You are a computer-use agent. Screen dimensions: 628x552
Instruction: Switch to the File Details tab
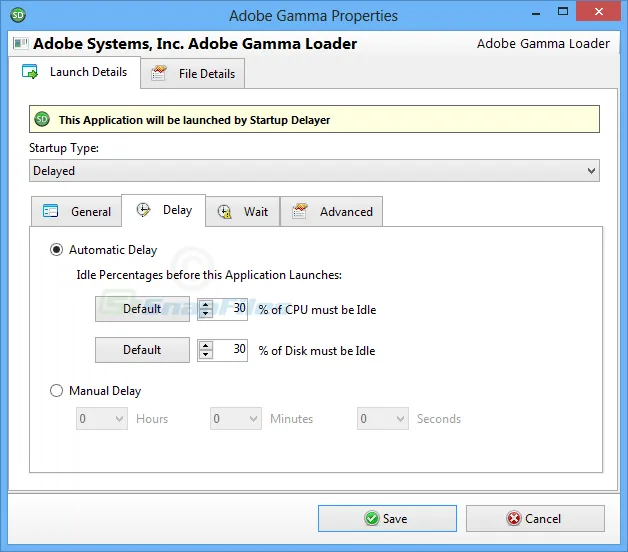click(194, 73)
